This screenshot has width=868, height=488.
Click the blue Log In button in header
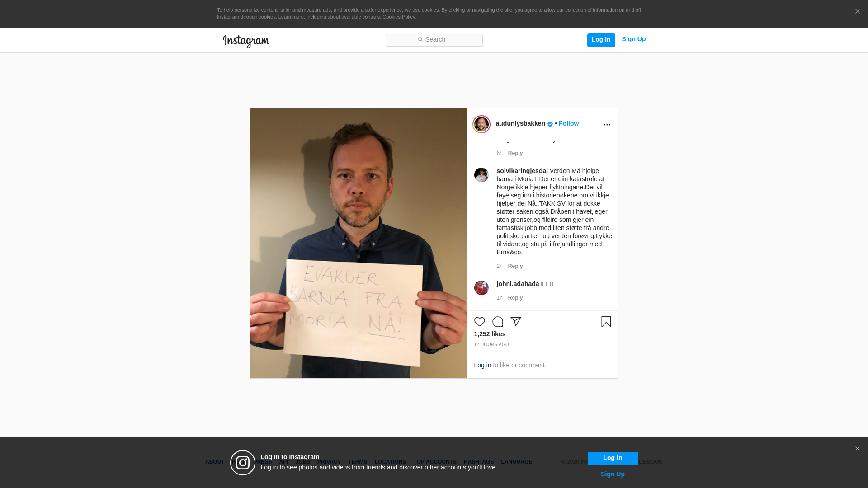point(601,40)
